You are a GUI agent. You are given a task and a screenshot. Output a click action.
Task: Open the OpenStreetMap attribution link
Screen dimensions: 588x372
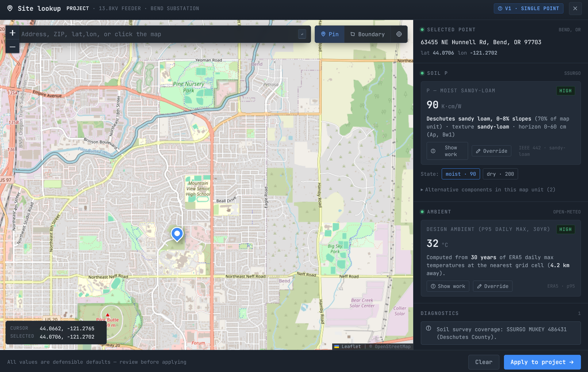392,347
